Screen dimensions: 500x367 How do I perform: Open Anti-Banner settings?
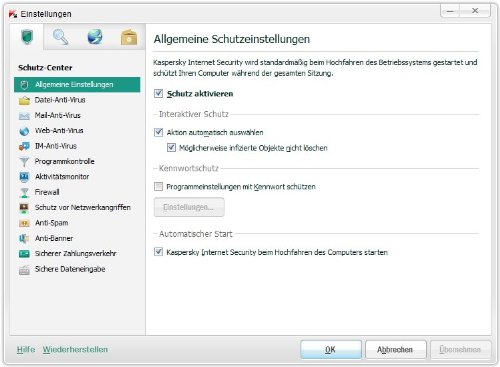[54, 238]
